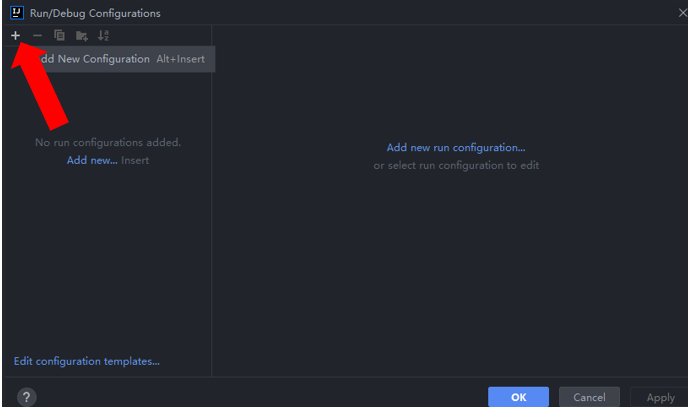Click the minus Remove Configuration icon
Viewport: 688px width, 410px height.
(37, 35)
